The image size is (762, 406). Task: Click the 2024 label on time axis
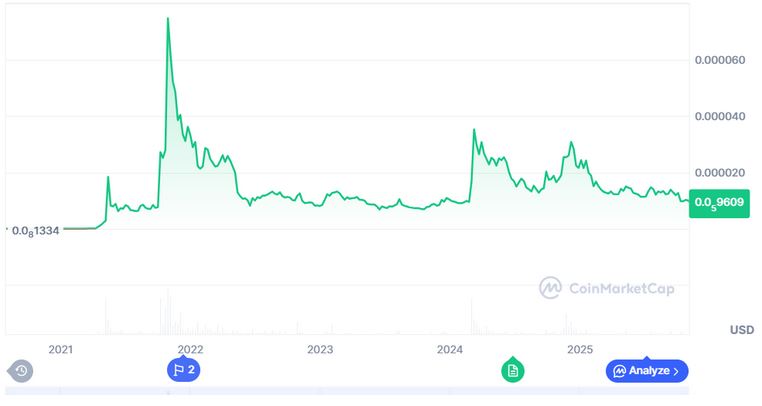point(450,350)
